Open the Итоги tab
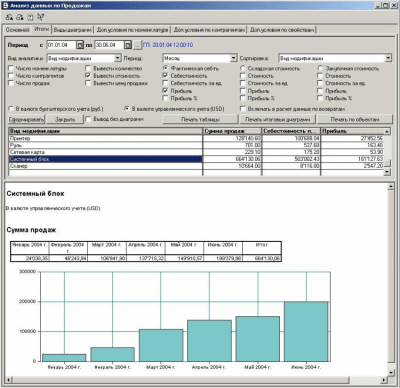This screenshot has width=400, height=388. pyautogui.click(x=42, y=29)
